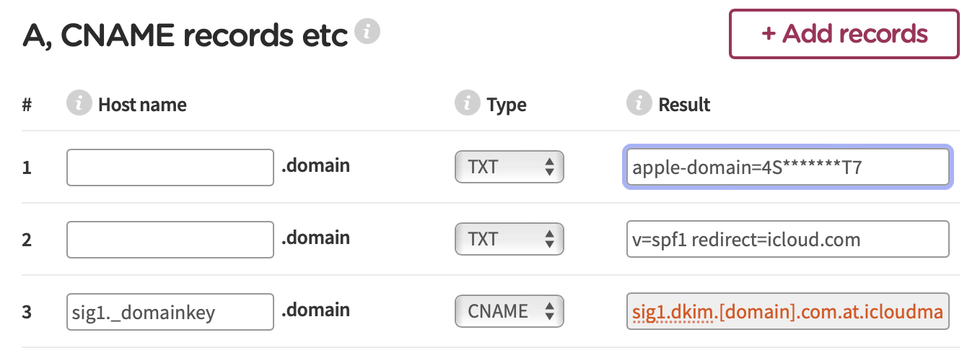Click info icon next to Result

point(639,104)
